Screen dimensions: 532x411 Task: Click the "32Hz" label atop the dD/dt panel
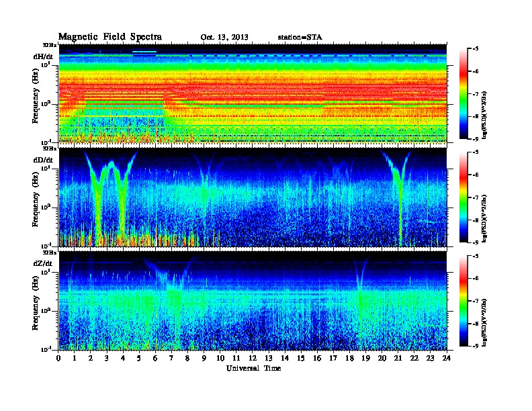50,148
